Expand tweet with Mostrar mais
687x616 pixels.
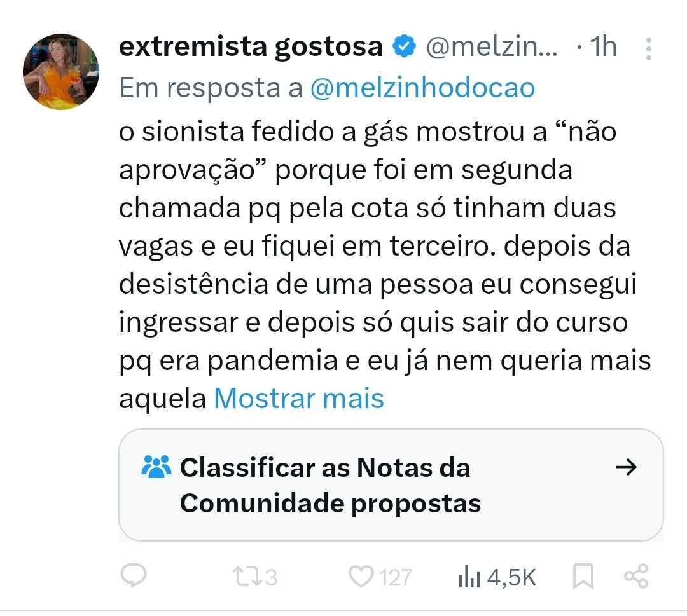tap(299, 399)
